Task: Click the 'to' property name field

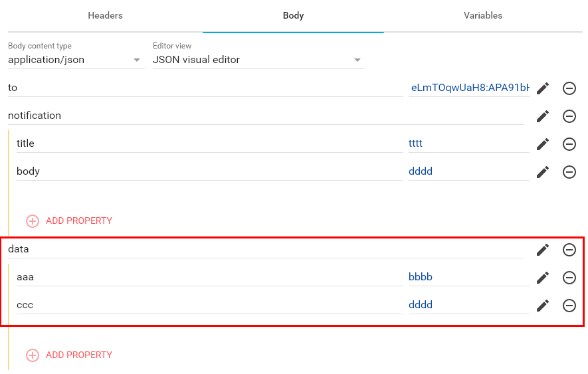Action: (205, 88)
